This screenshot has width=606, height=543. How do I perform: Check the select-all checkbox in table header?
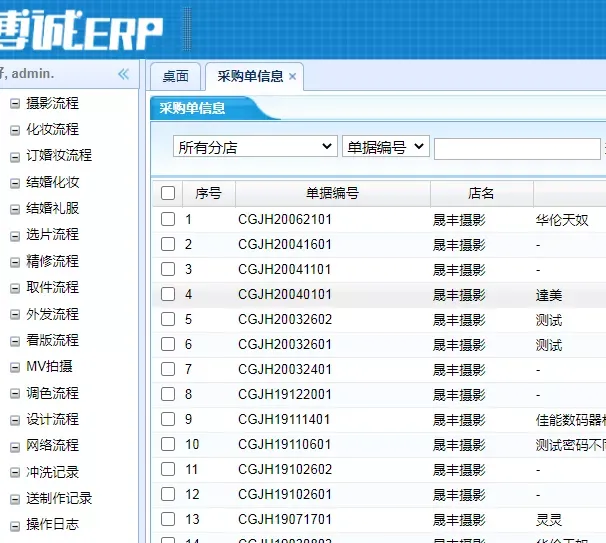tap(168, 193)
